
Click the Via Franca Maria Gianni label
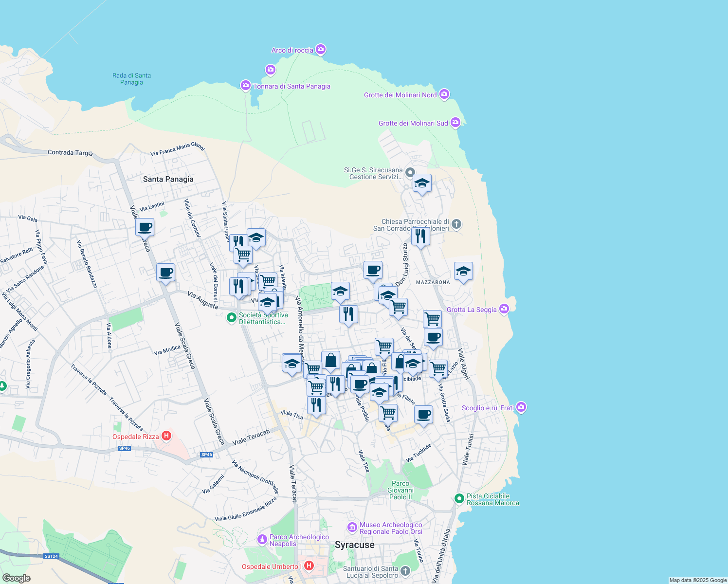point(178,148)
